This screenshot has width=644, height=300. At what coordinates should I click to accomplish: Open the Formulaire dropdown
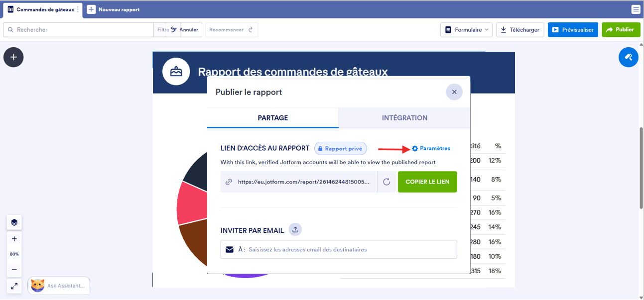tap(466, 30)
